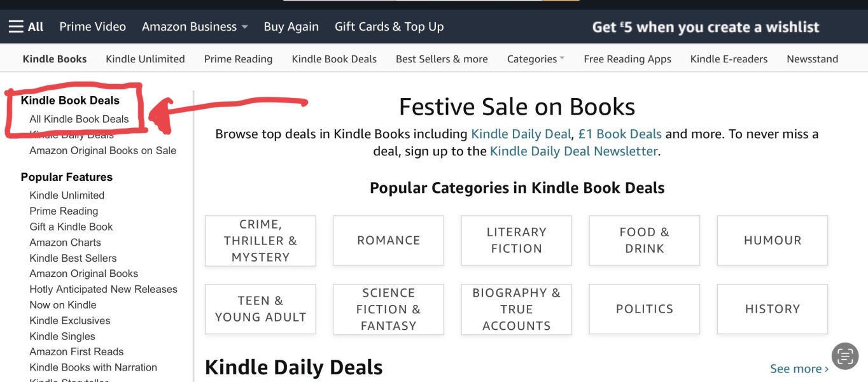Open the Kindle Daily Deal link

pos(520,134)
